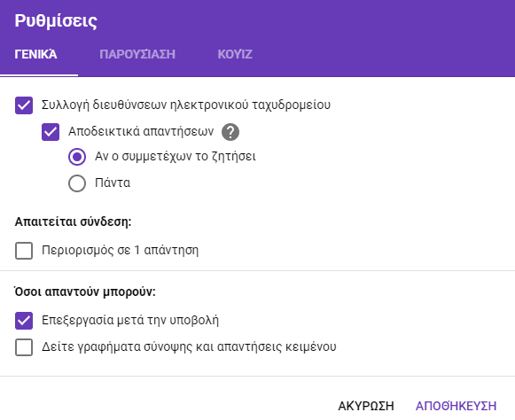Select the ΓΕΝΙΚΑ tab
515x420 pixels.
(35, 54)
